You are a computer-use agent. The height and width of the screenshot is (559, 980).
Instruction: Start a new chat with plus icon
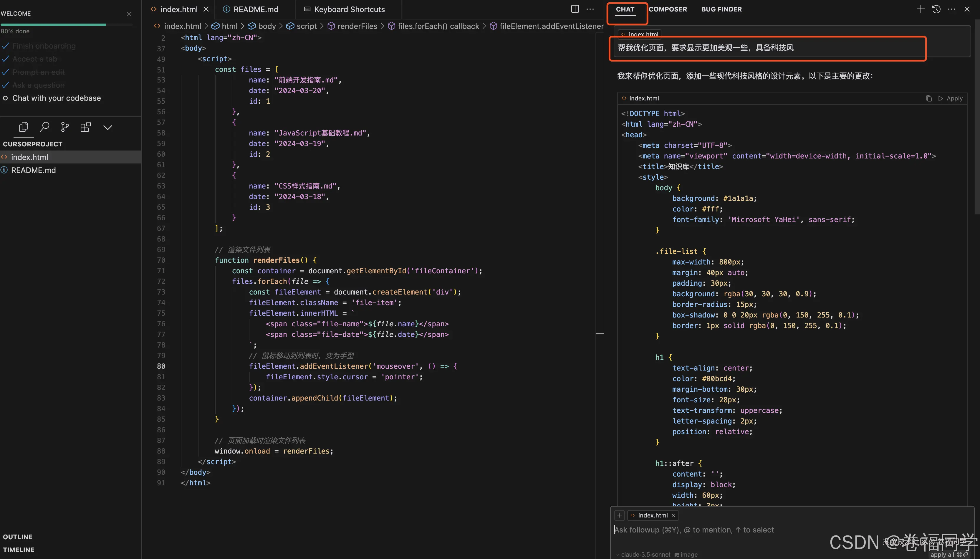(x=920, y=9)
